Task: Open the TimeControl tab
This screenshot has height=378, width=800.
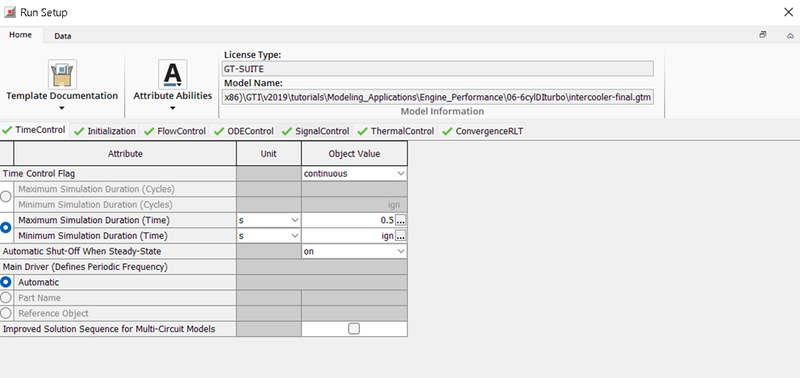Action: 35,130
